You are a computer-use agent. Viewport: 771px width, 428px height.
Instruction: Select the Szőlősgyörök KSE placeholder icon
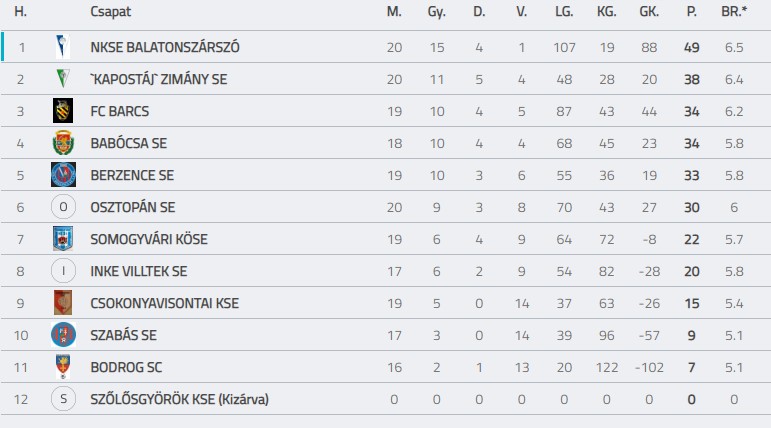[63, 399]
